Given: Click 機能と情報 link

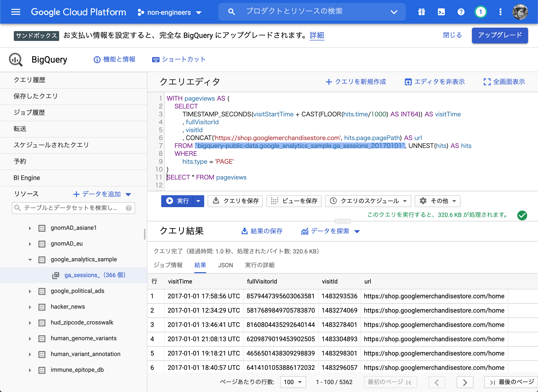Looking at the screenshot, I should (x=114, y=59).
